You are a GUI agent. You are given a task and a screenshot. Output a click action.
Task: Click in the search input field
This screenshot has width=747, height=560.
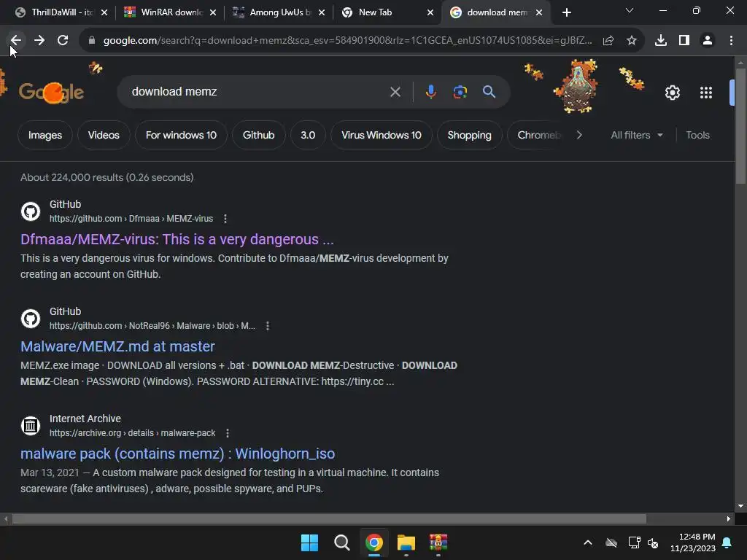(258, 91)
